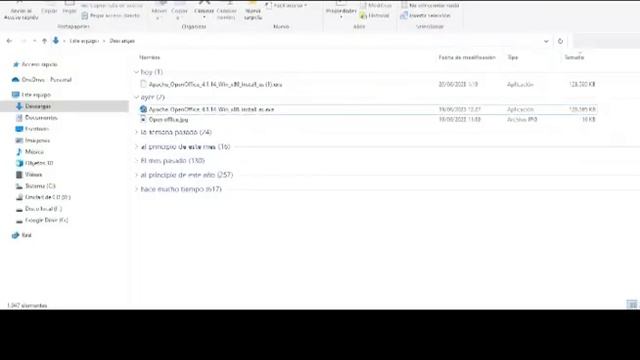Viewport: 640px width, 360px height.
Task: Click the Historial ribbon button
Action: [374, 16]
